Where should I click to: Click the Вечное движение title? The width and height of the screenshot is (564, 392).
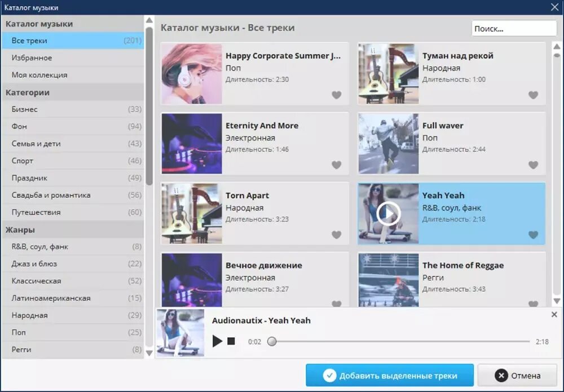[263, 266]
